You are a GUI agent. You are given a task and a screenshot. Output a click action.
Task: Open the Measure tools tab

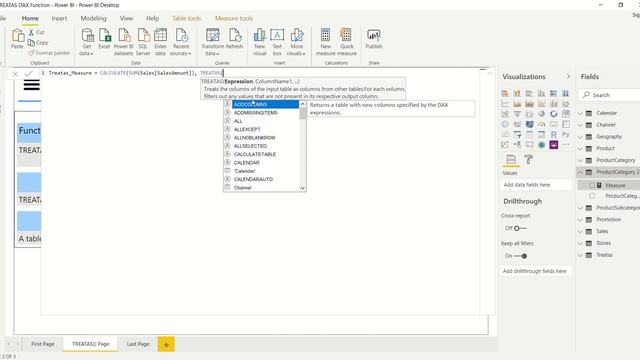[x=234, y=18]
